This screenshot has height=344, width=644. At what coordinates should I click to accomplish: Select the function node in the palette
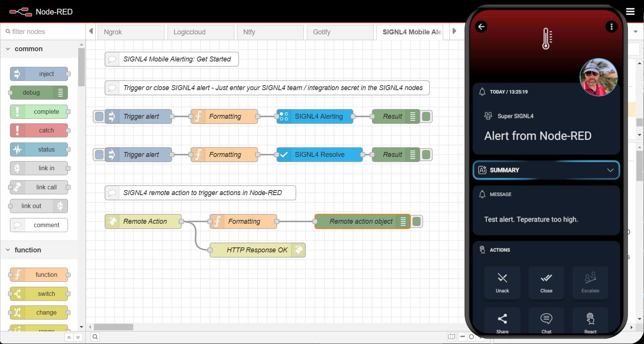[x=39, y=275]
